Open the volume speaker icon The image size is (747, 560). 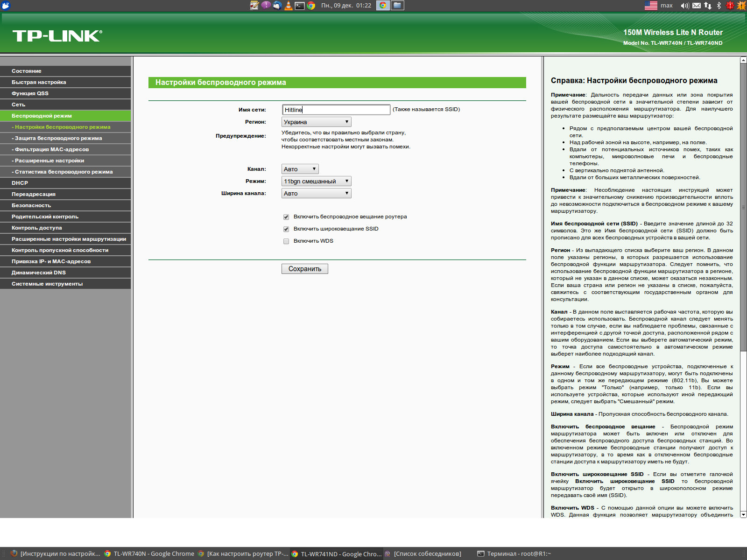coord(684,6)
